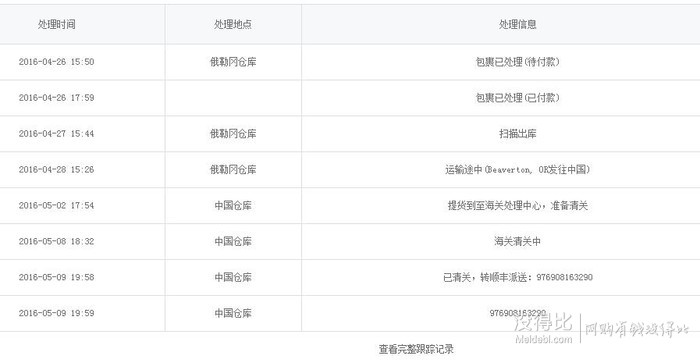
Task: Click the 提货到至海关处理中心 entry
Action: [517, 205]
